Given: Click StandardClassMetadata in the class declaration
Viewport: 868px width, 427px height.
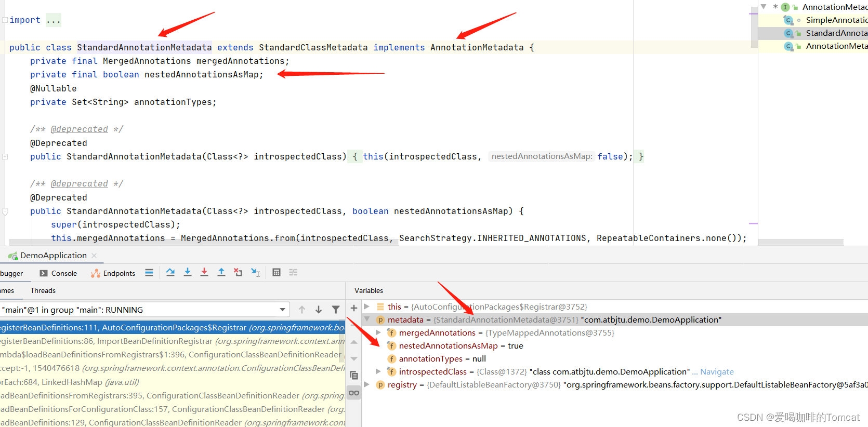Looking at the screenshot, I should (x=313, y=47).
